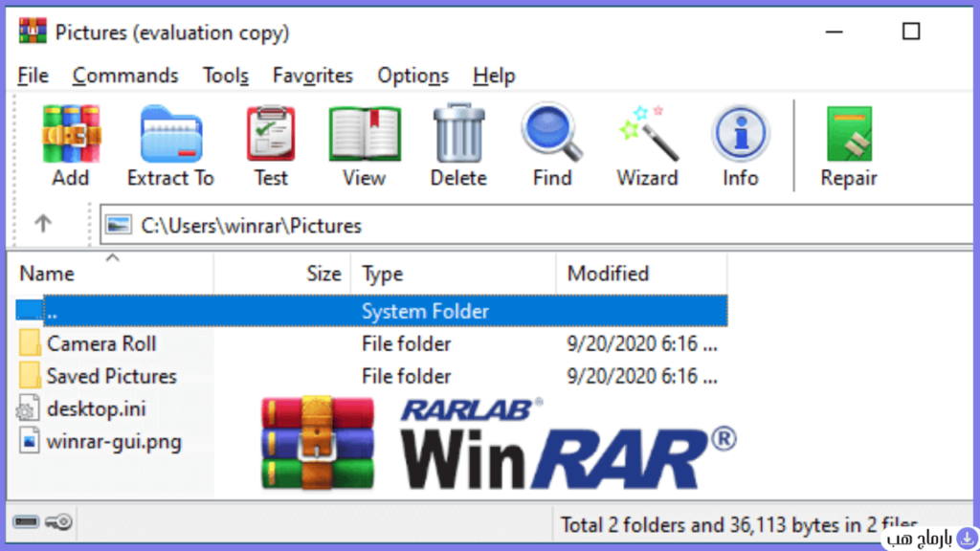Select the Camera Roll folder icon
Screen dimensions: 980x551
click(x=29, y=343)
